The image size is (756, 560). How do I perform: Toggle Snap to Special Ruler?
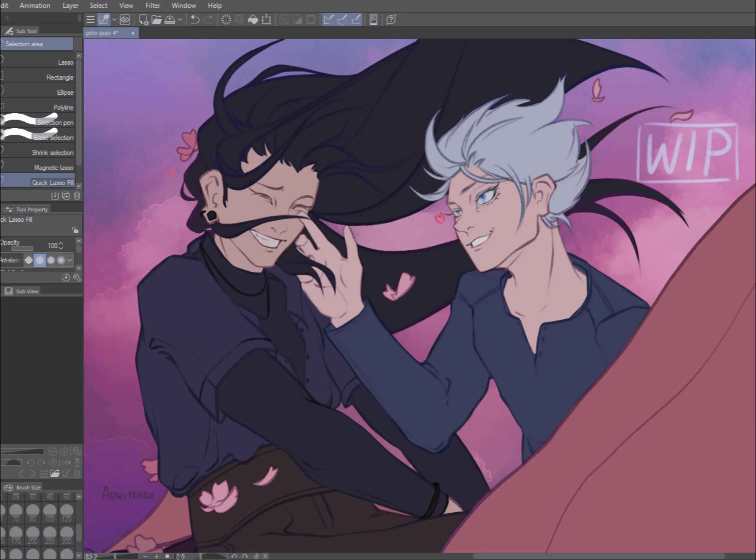[x=342, y=20]
